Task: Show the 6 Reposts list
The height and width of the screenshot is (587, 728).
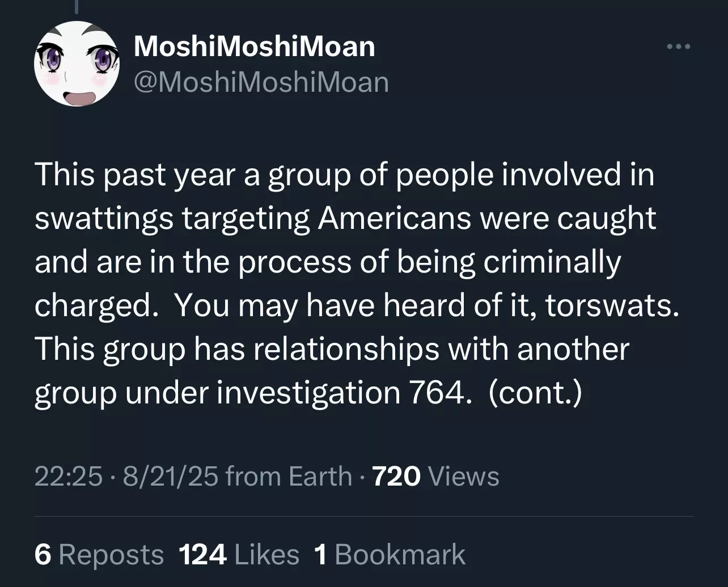Action: click(99, 554)
